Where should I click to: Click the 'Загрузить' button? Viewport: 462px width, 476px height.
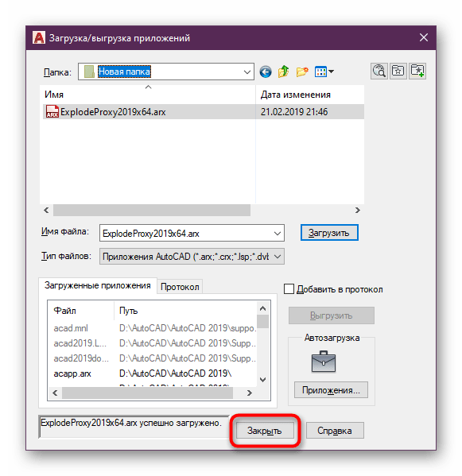(x=329, y=233)
